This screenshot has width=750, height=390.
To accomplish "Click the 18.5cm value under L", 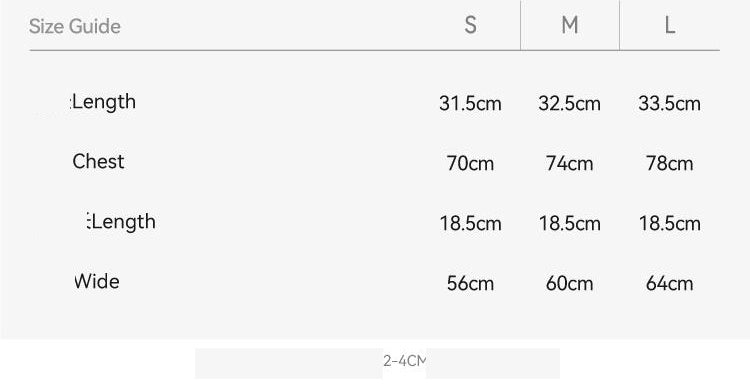I will [x=669, y=223].
